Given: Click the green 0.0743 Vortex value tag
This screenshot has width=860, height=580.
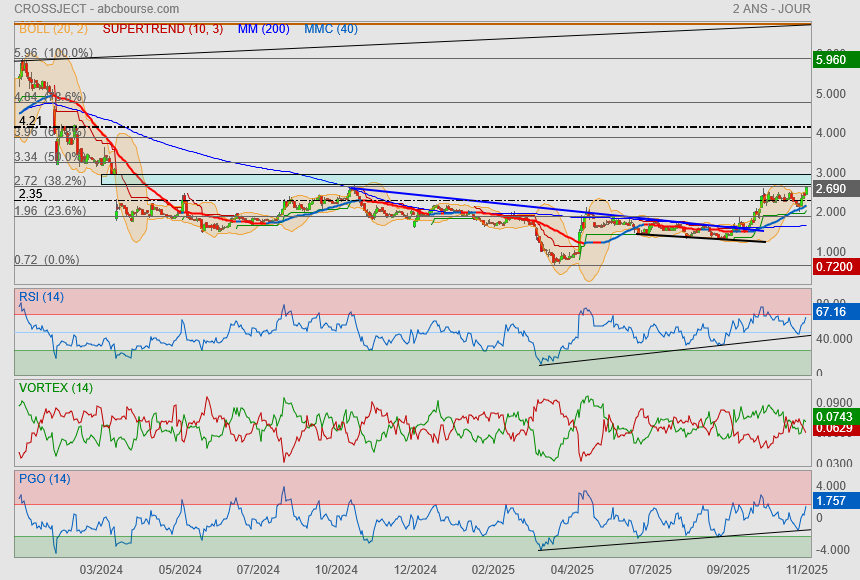Looking at the screenshot, I should pos(835,416).
